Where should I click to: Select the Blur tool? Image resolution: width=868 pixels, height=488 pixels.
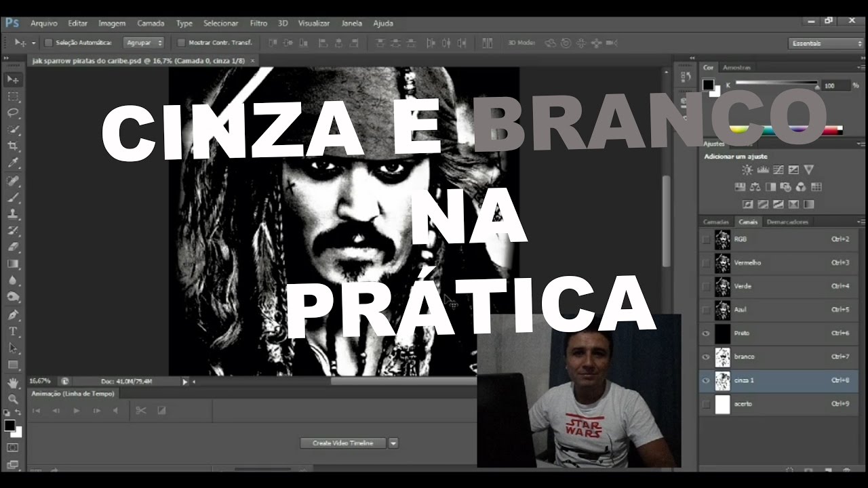coord(12,281)
